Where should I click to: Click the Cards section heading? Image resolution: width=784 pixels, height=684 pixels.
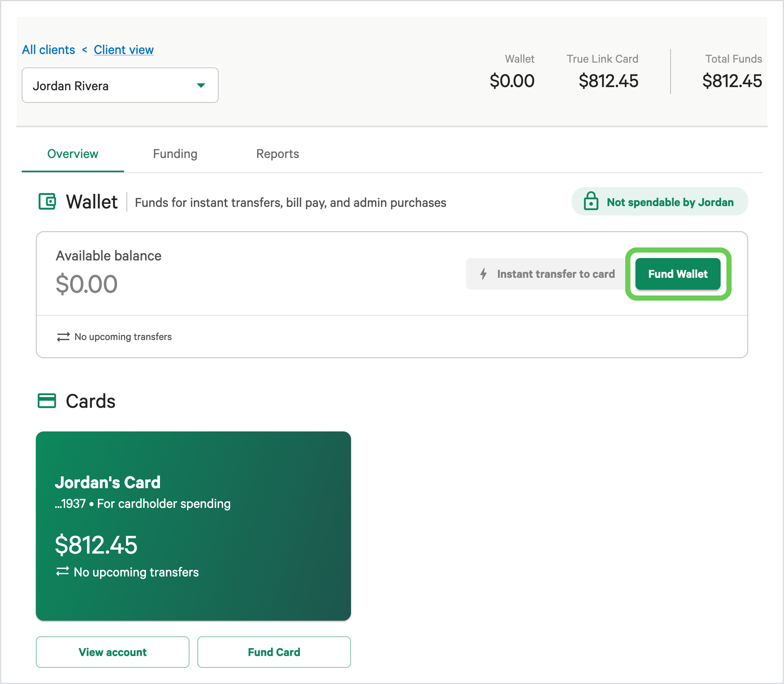[x=91, y=401]
